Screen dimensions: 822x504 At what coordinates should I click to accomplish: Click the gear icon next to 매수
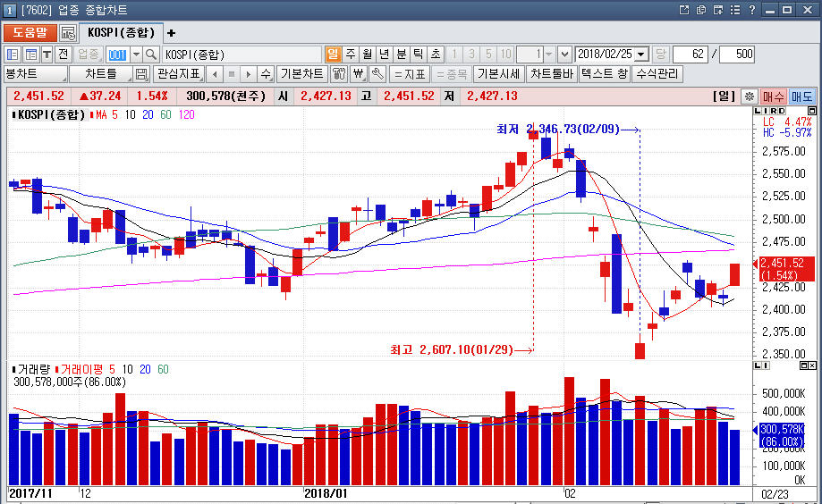(x=750, y=97)
